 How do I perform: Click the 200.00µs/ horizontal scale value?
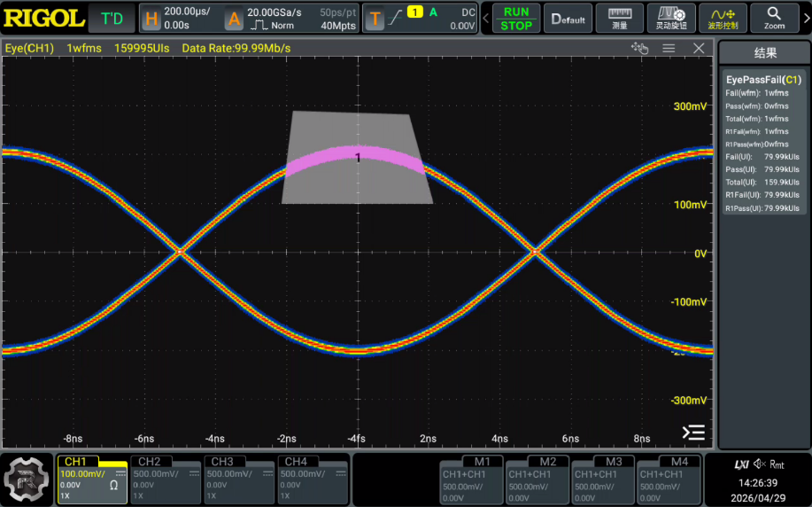point(187,12)
